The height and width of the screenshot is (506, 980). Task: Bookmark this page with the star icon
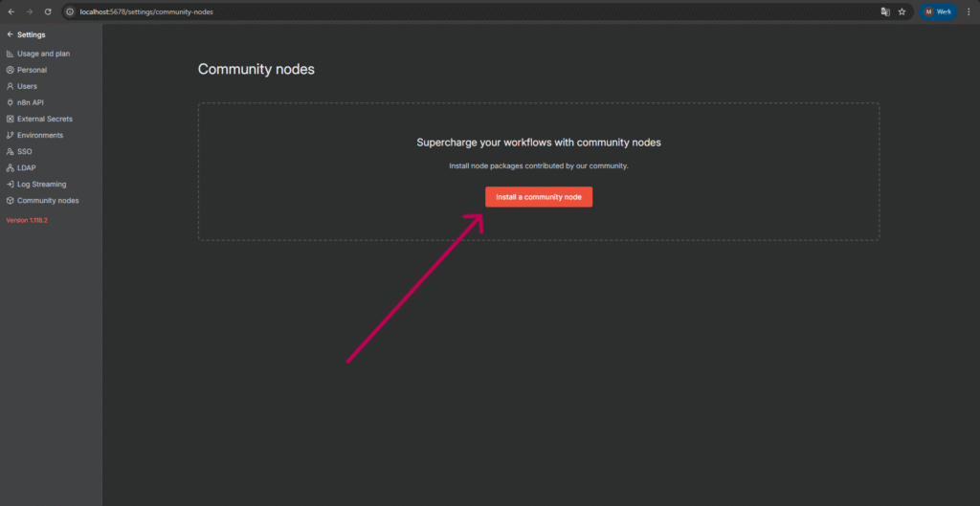coord(902,11)
